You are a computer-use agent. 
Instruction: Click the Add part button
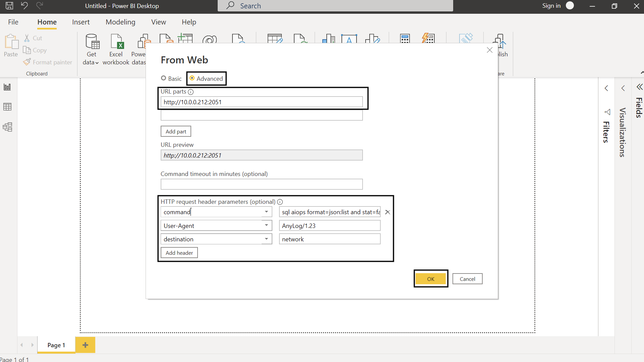pos(176,131)
